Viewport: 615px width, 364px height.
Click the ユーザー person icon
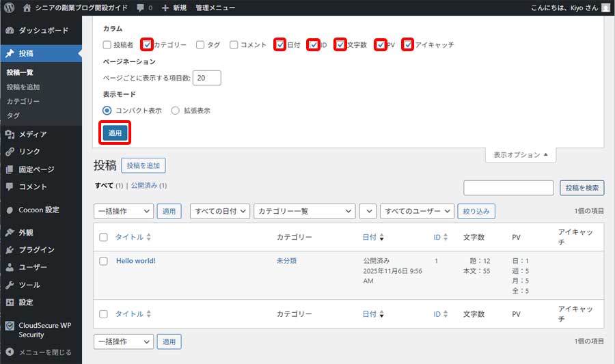tap(10, 267)
